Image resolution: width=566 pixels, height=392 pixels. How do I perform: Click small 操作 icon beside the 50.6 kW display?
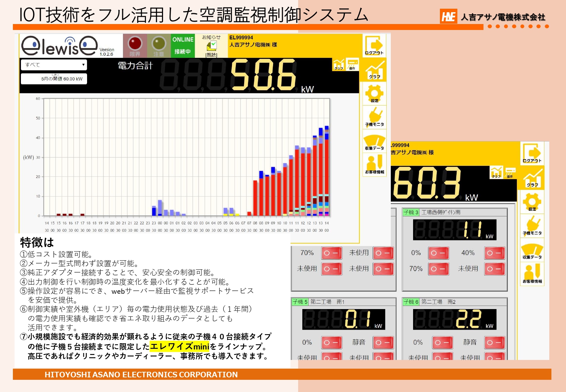point(352,64)
